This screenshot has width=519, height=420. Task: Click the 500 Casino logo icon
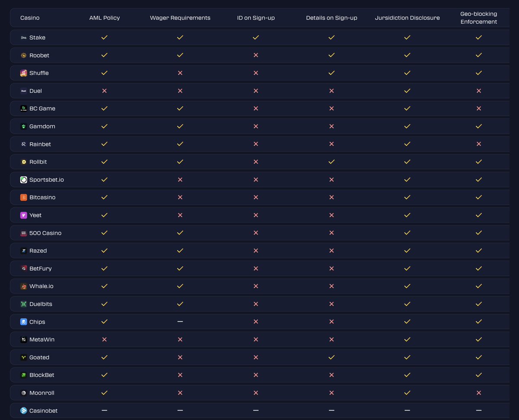[x=24, y=233]
